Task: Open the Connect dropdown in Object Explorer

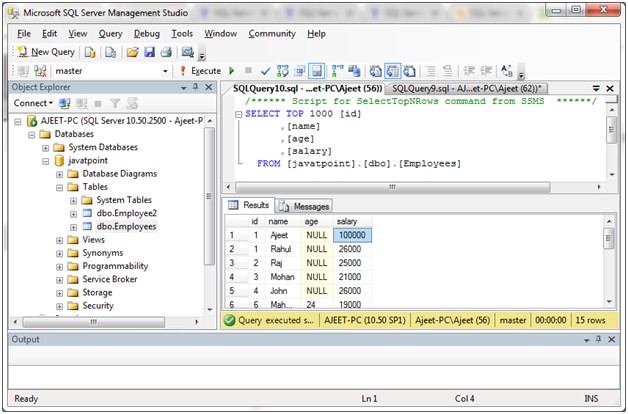Action: (33, 103)
